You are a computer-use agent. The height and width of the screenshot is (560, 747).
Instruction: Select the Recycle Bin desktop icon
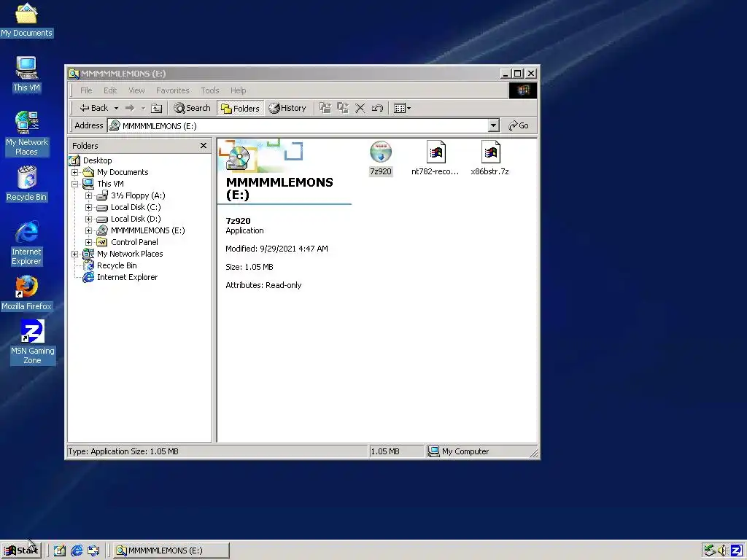pos(27,184)
